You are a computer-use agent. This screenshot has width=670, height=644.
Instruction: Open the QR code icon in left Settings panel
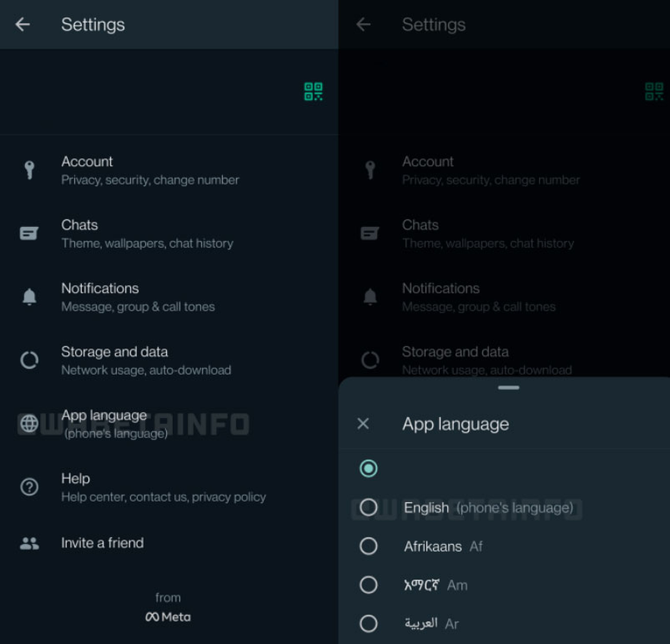pos(313,92)
